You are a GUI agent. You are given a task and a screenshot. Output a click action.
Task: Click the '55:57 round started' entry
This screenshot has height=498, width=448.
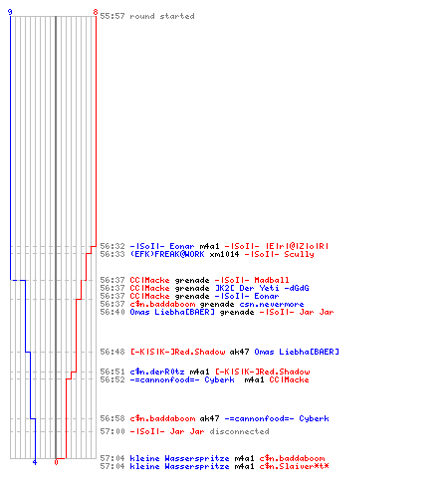tap(147, 16)
